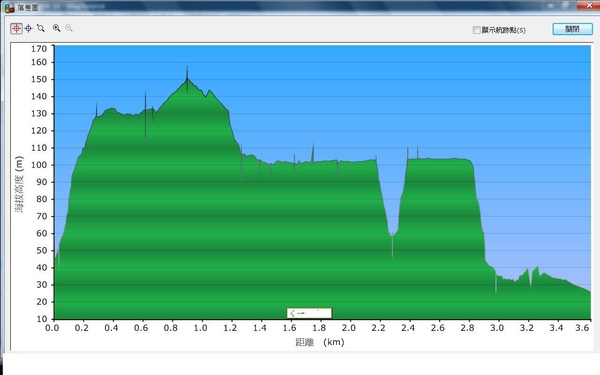Click the 150 m elevation peak
Image resolution: width=600 pixels, height=375 pixels.
[187, 78]
